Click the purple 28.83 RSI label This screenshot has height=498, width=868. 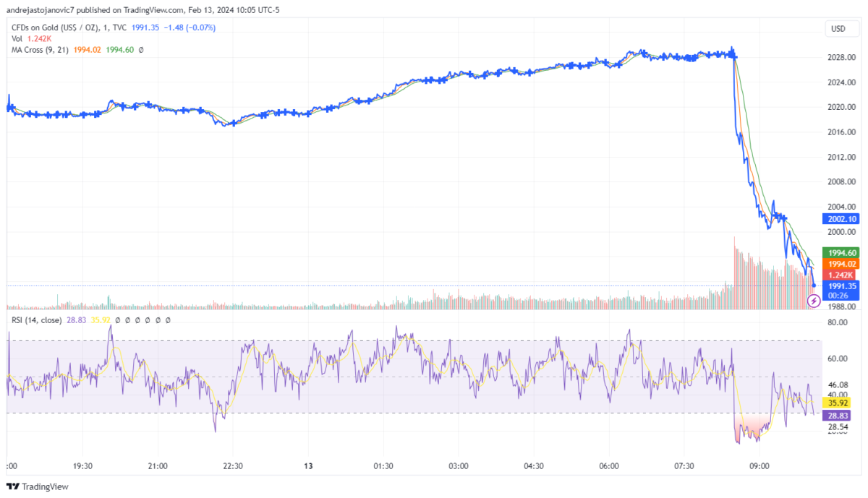coord(839,415)
